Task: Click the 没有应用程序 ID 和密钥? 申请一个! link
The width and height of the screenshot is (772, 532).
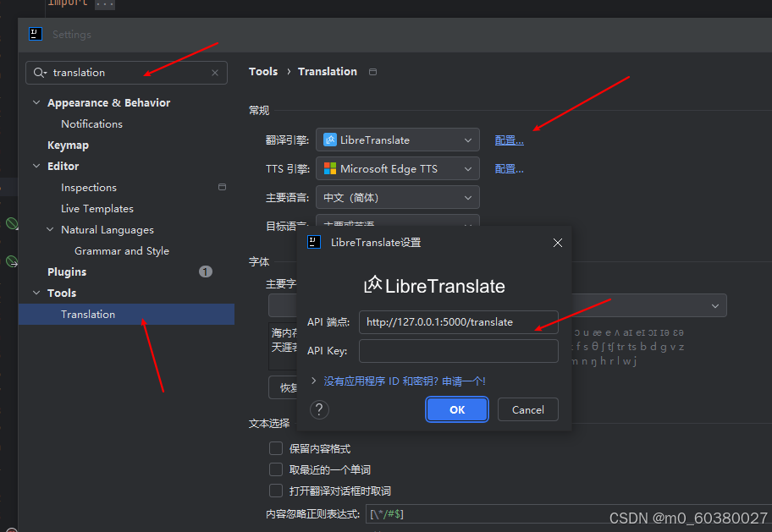Action: coord(405,381)
